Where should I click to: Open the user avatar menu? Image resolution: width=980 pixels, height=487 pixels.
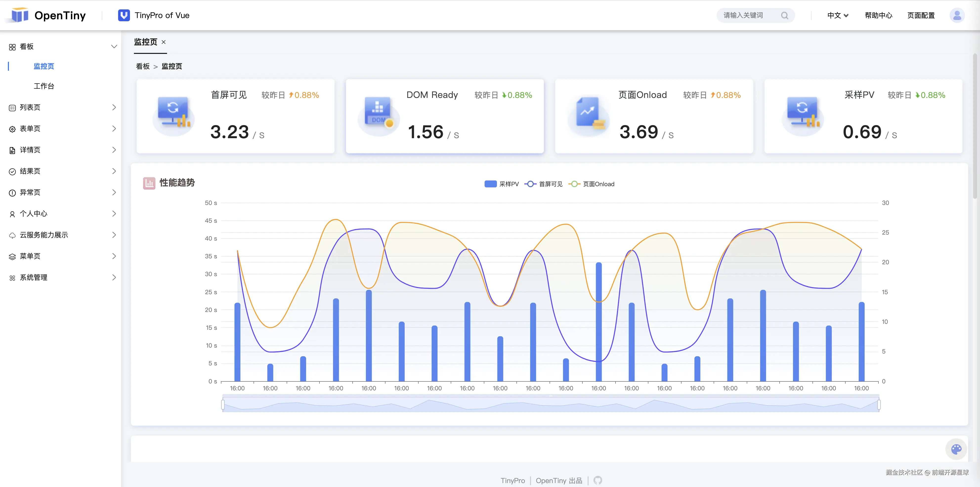(957, 16)
